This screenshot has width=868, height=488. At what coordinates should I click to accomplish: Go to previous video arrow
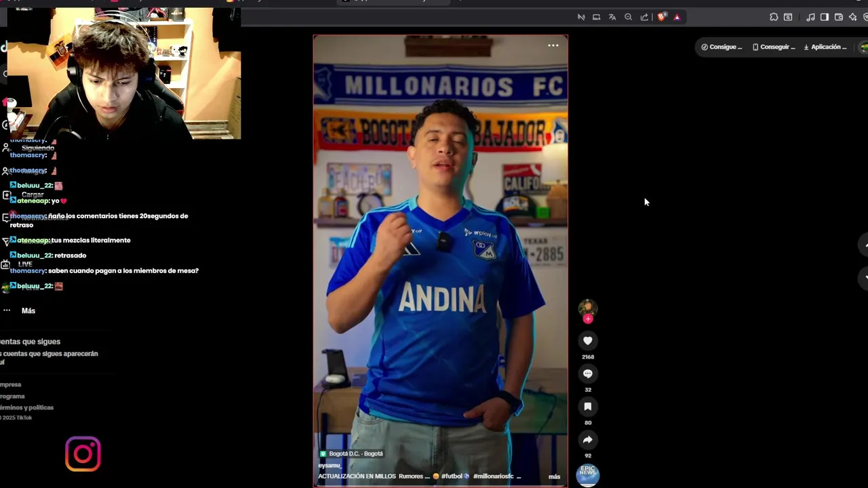pos(864,245)
